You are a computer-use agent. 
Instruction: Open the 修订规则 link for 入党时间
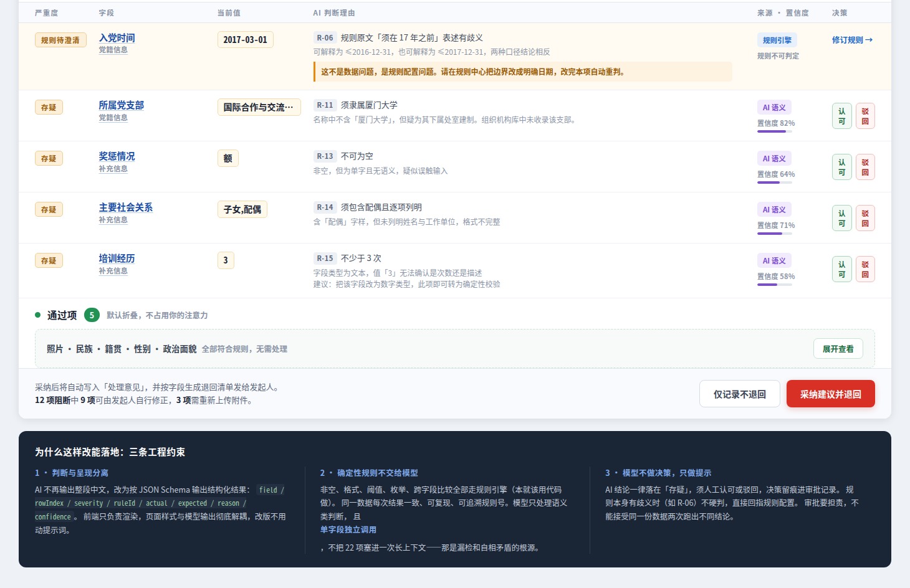click(852, 40)
